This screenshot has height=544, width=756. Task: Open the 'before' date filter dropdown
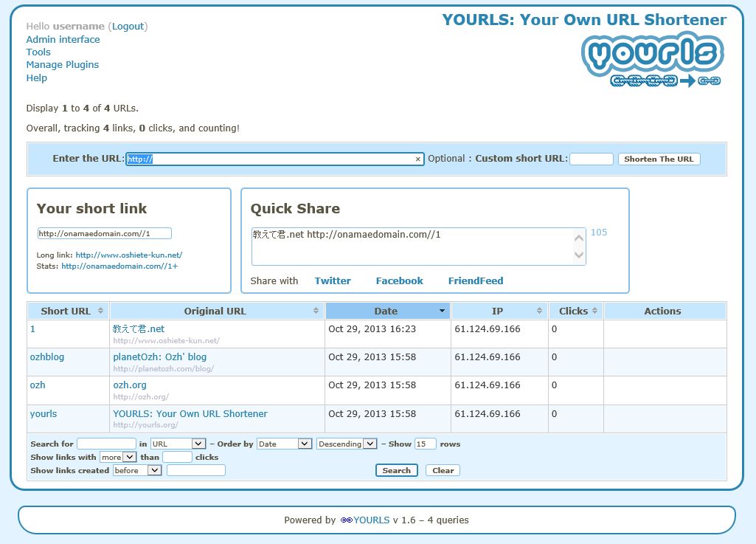coord(137,470)
